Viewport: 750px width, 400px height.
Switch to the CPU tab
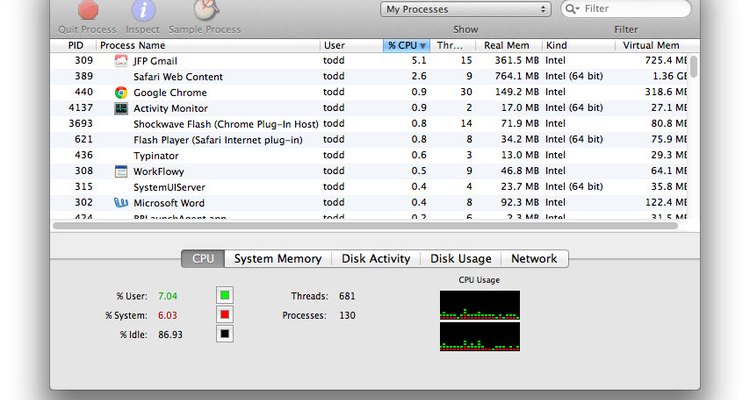(x=203, y=259)
